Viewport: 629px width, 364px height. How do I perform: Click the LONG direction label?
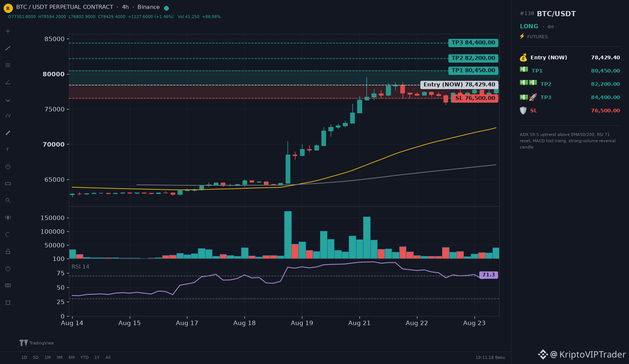pyautogui.click(x=529, y=27)
